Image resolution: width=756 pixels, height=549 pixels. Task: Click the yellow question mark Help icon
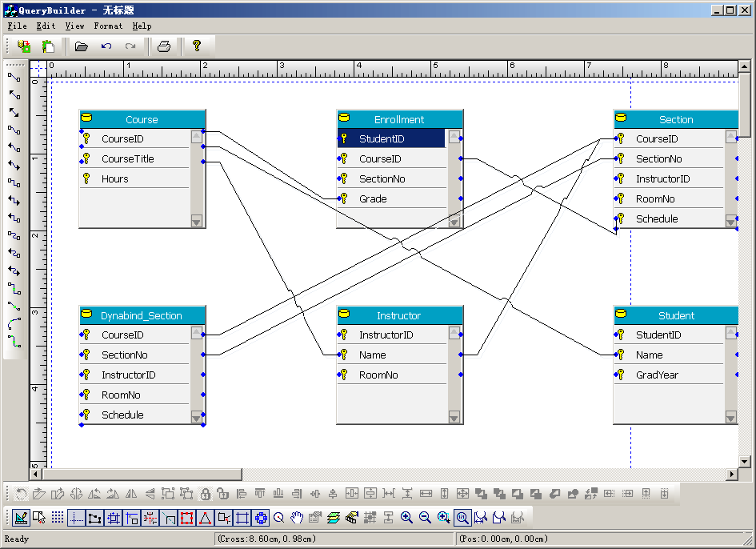click(x=196, y=46)
